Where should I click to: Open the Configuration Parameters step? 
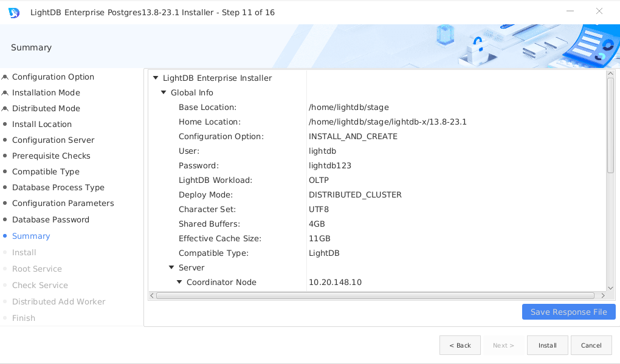point(63,203)
